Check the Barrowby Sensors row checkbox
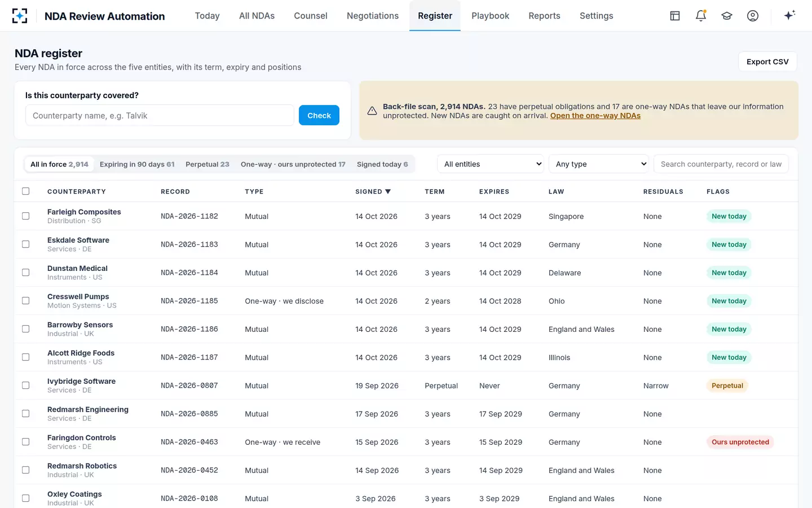 [x=25, y=329]
